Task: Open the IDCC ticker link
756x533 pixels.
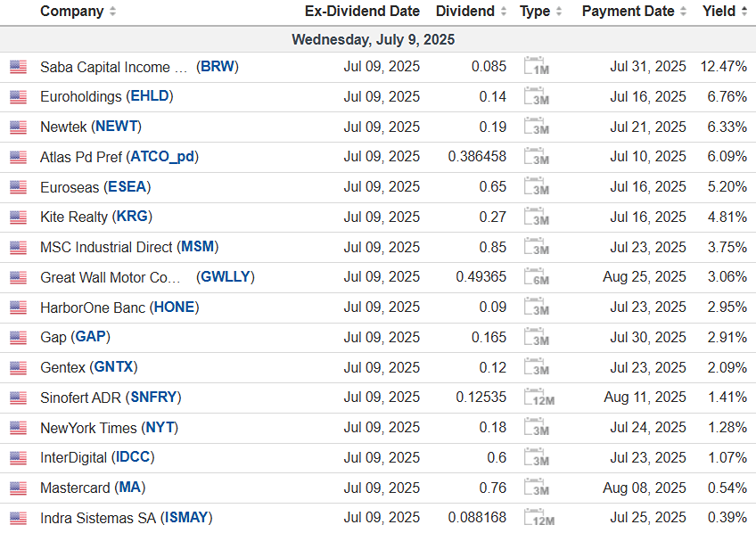Action: coord(133,457)
